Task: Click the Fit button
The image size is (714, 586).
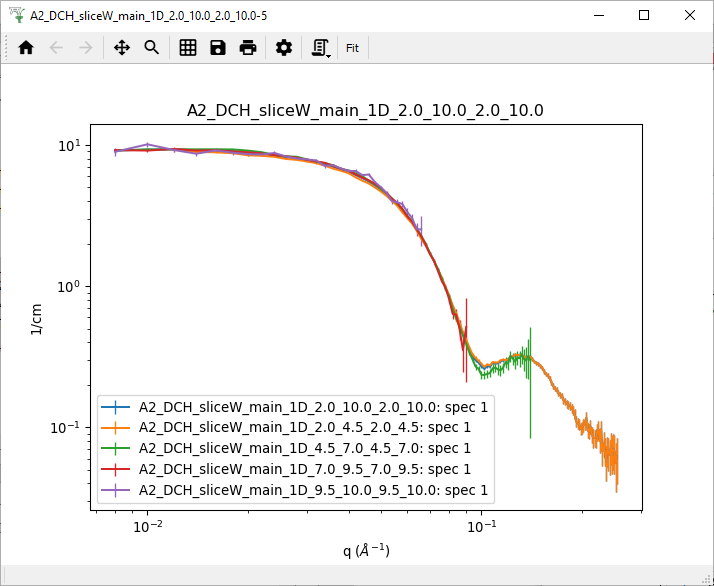Action: (x=352, y=47)
